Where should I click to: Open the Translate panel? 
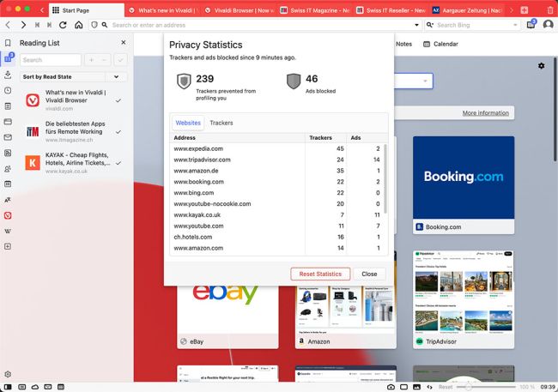pos(8,200)
